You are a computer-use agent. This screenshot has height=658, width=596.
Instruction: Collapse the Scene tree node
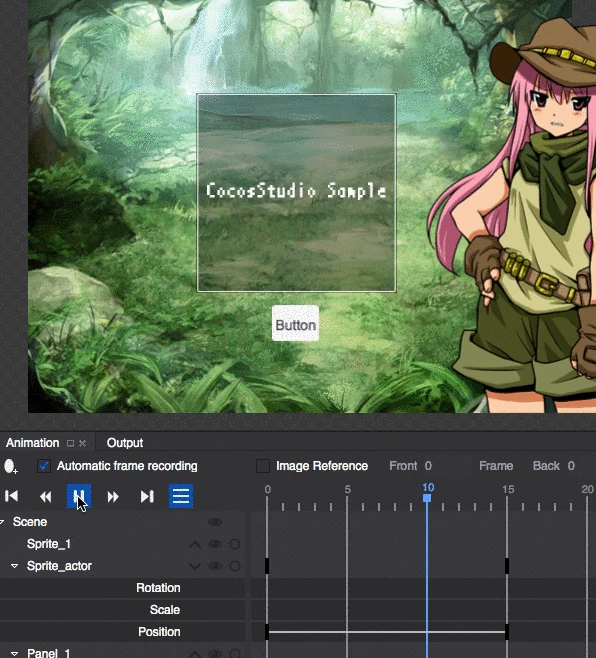click(x=2, y=522)
